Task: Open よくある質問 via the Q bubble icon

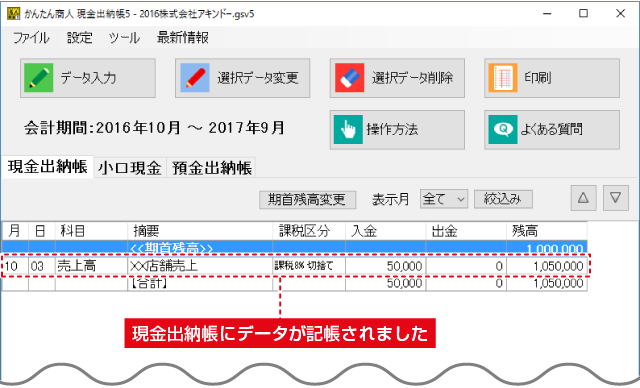Action: tap(503, 129)
